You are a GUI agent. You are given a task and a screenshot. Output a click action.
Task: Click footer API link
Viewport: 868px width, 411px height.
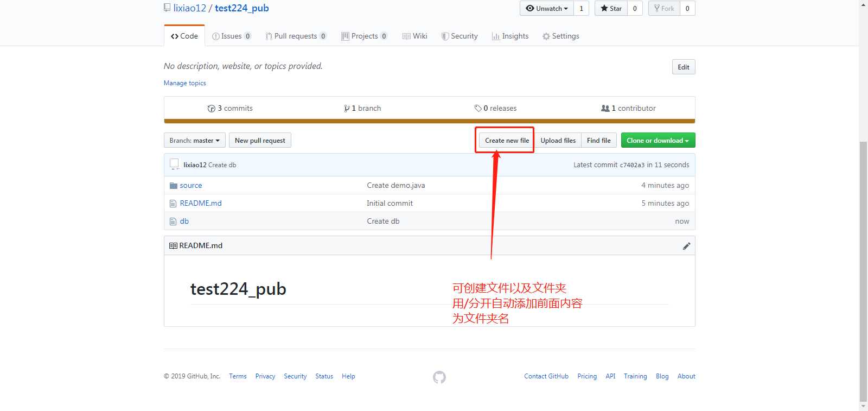pos(610,376)
